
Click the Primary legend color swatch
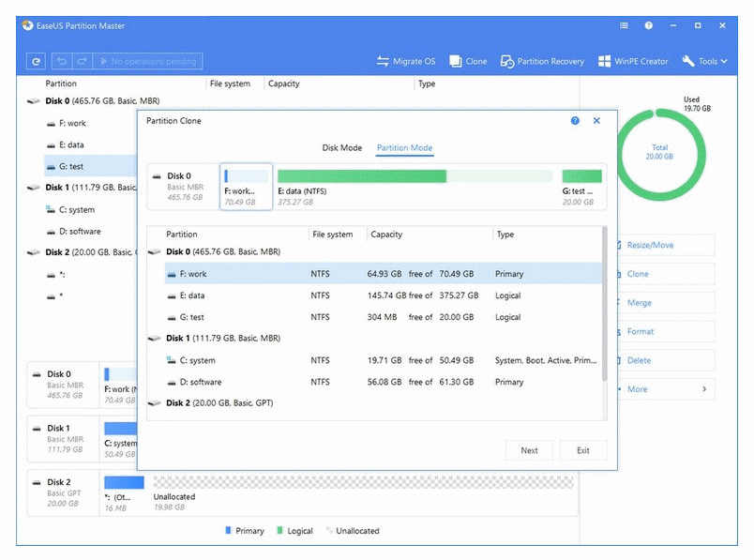pyautogui.click(x=228, y=530)
